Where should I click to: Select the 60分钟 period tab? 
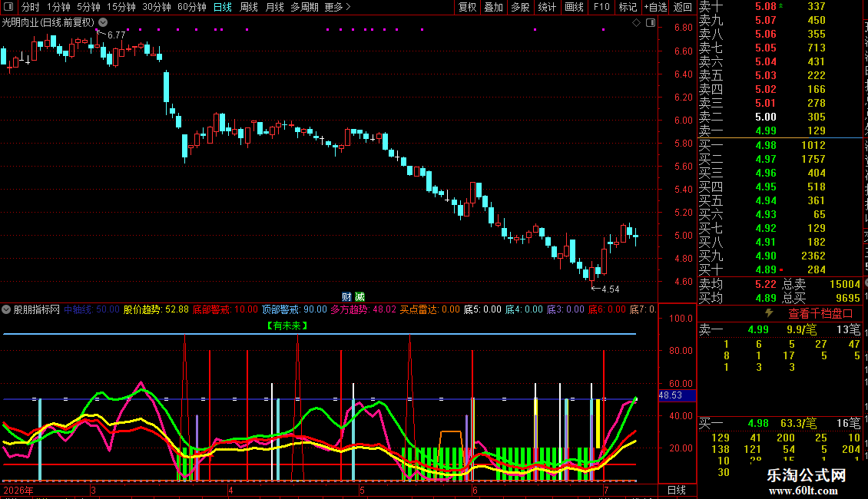pyautogui.click(x=192, y=7)
